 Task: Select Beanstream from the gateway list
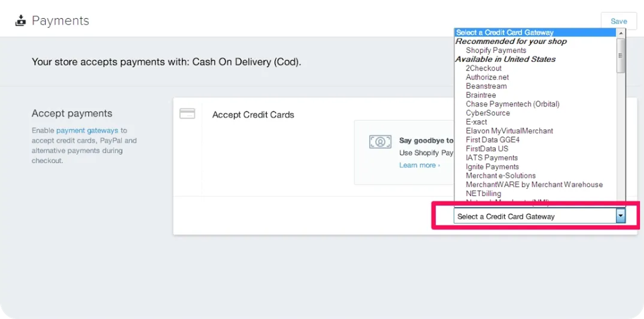(486, 86)
